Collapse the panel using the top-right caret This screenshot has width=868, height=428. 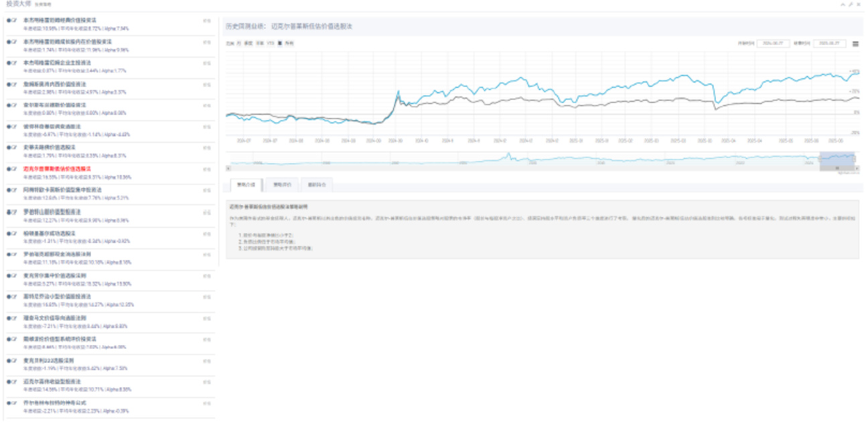843,4
